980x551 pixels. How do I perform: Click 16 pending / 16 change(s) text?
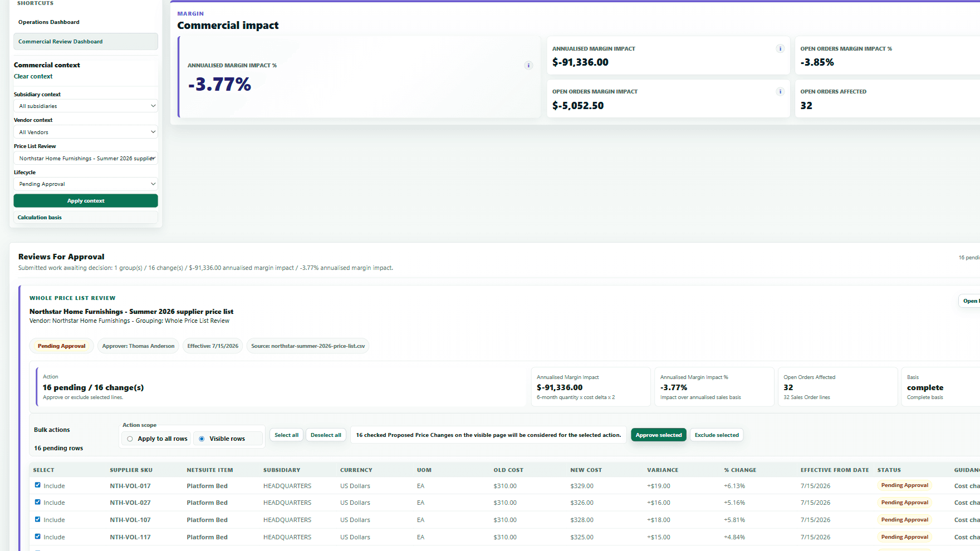[x=93, y=387]
